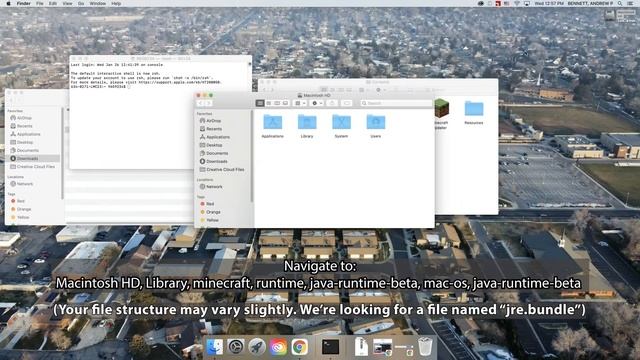
Task: Switch Macintosh HD window to gallery view
Action: click(x=285, y=103)
